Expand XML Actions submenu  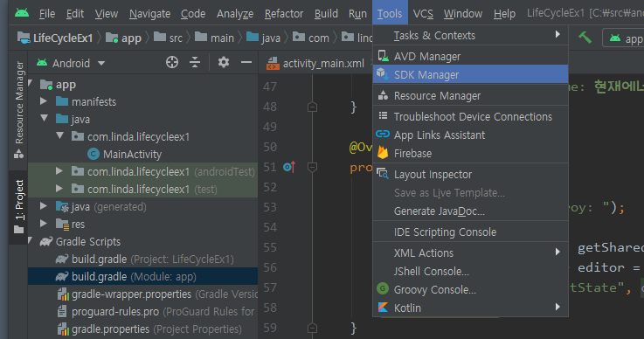[x=470, y=253]
